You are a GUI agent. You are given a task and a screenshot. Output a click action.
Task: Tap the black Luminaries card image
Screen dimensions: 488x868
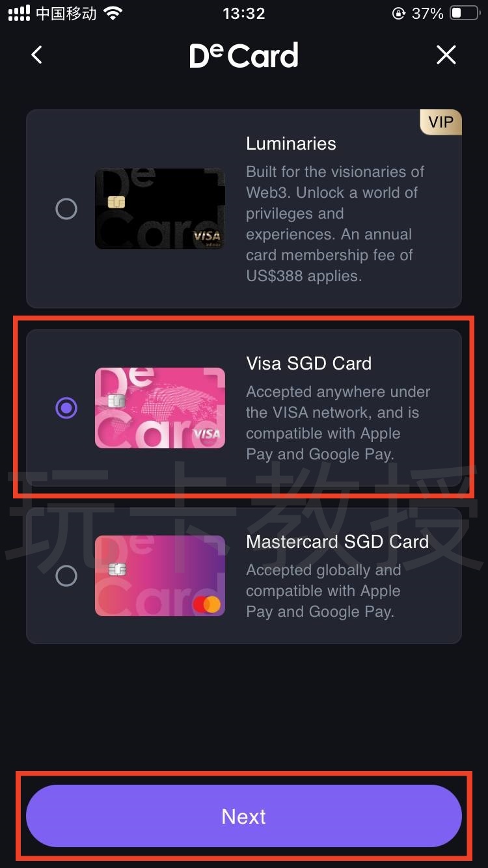(160, 209)
